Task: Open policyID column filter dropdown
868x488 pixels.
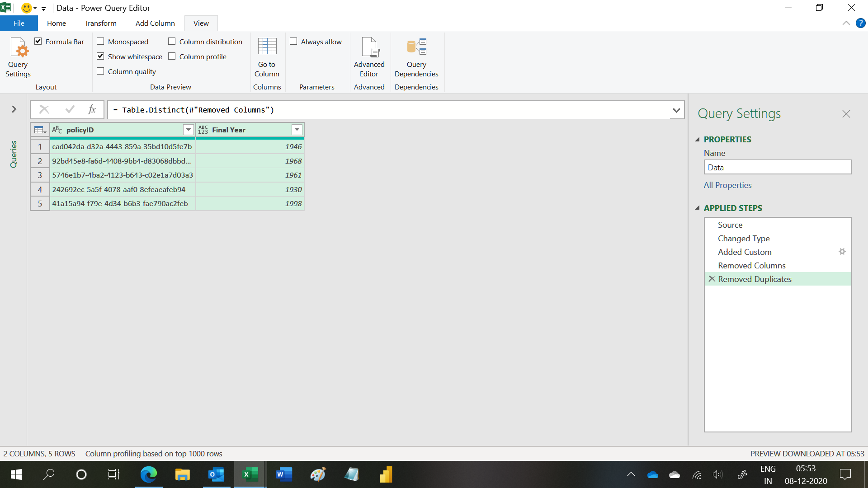Action: [189, 130]
